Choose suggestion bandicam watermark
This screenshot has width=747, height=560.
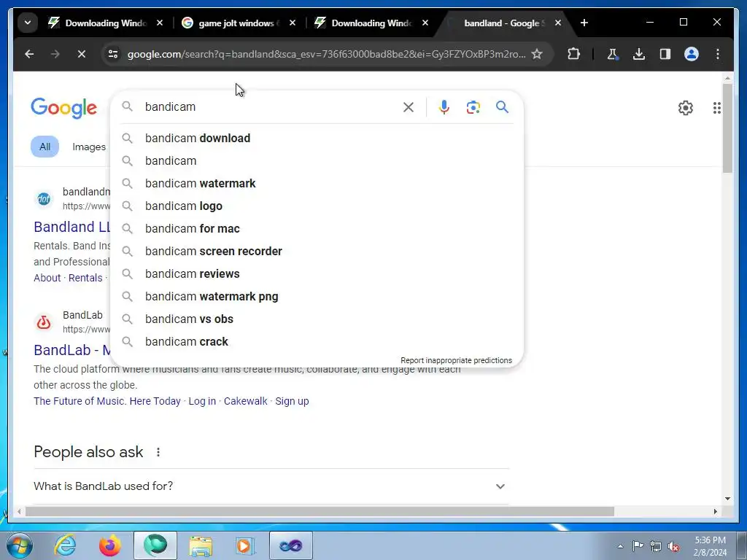coord(317,183)
